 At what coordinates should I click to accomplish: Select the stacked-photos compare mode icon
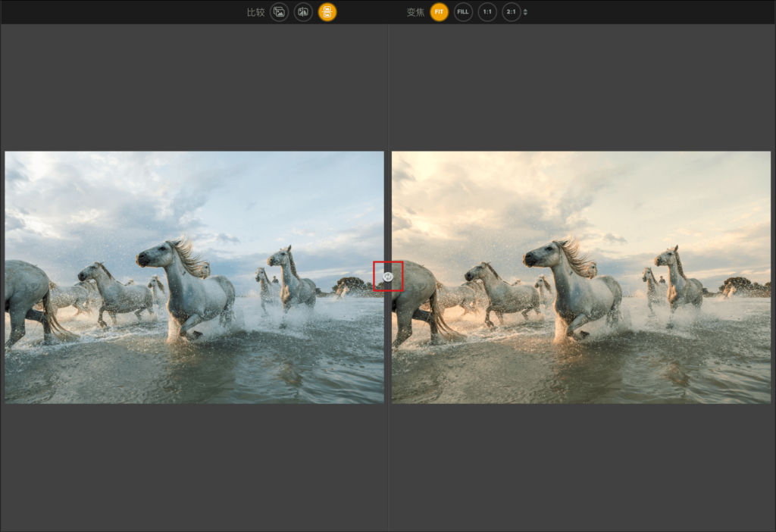pyautogui.click(x=279, y=12)
